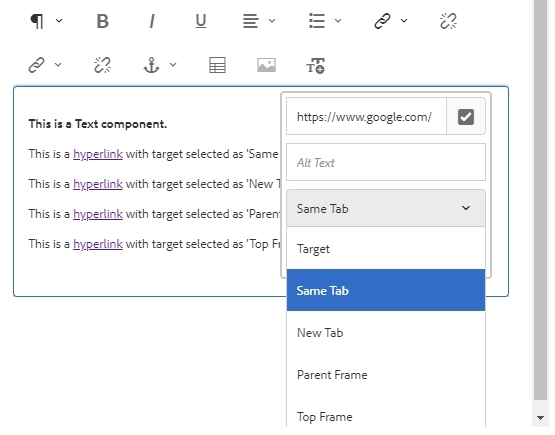This screenshot has width=555, height=435.
Task: Toggle bold formatting
Action: click(x=103, y=21)
